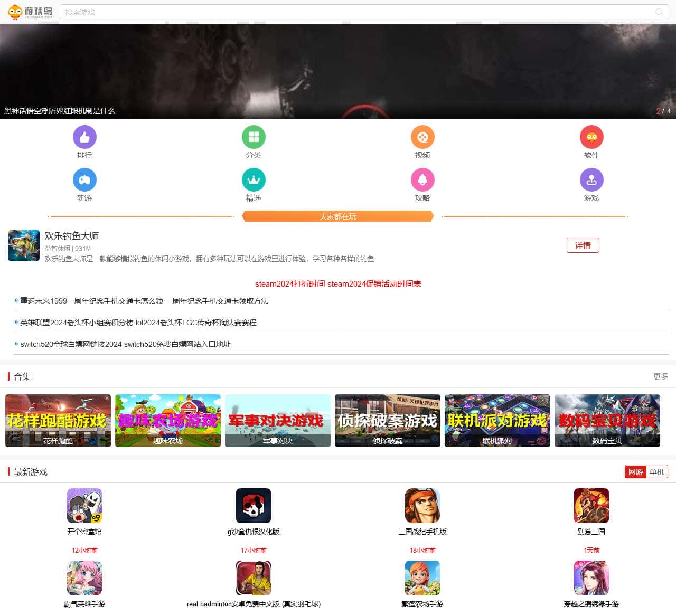Click the 穿越之锦绣缘手游 game name
This screenshot has width=676, height=616.
(591, 604)
